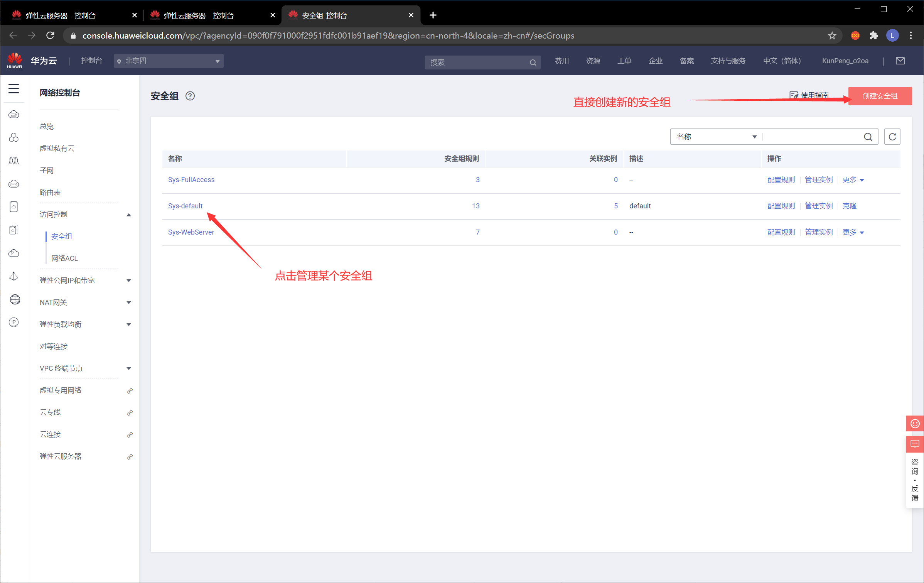Screen dimensions: 924x583
Task: Open the hamburger menu in sidebar
Action: (x=14, y=89)
